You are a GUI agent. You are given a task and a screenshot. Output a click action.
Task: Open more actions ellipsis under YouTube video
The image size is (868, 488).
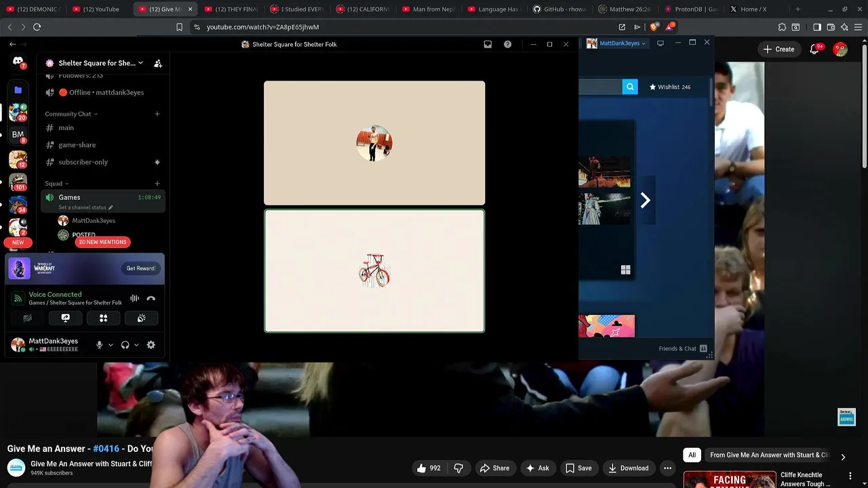pos(667,468)
